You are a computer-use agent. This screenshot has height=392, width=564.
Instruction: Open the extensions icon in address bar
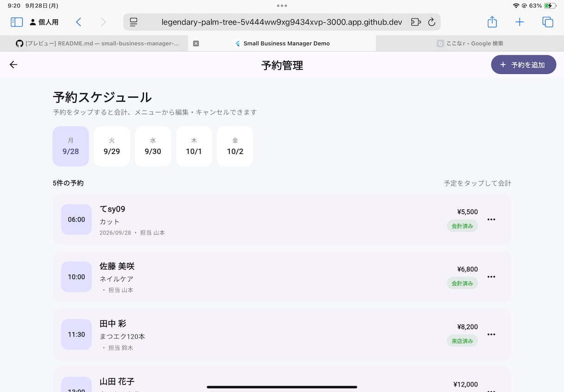pos(416,22)
